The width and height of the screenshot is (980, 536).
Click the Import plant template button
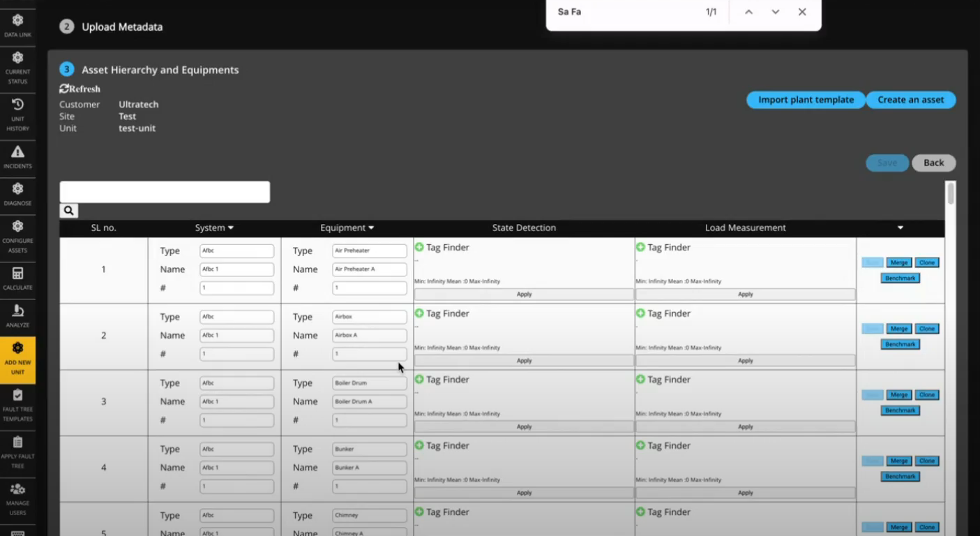coord(806,100)
